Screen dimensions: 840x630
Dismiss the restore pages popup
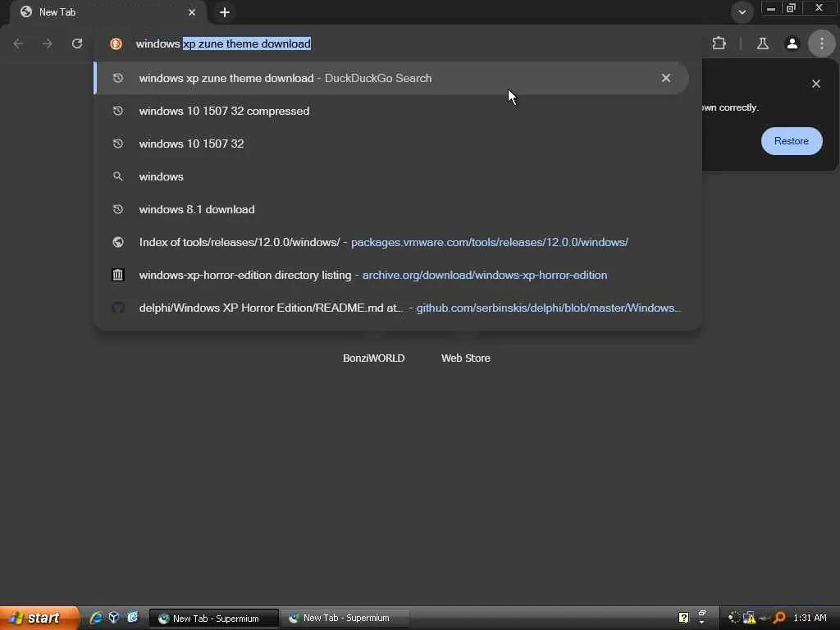point(816,84)
